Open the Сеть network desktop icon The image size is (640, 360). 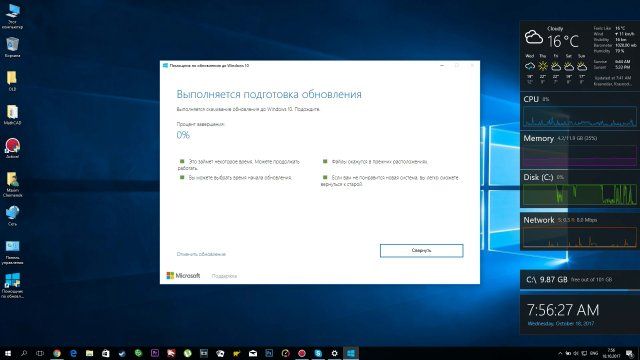[x=12, y=216]
